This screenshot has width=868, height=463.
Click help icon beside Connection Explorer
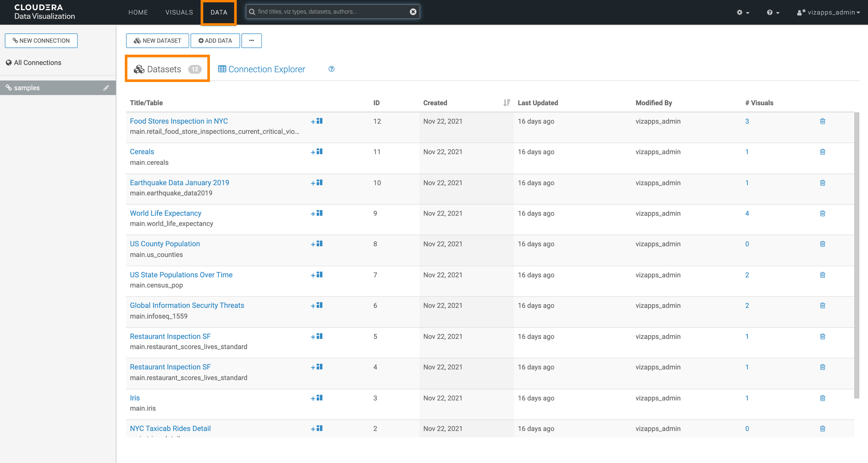pos(332,69)
